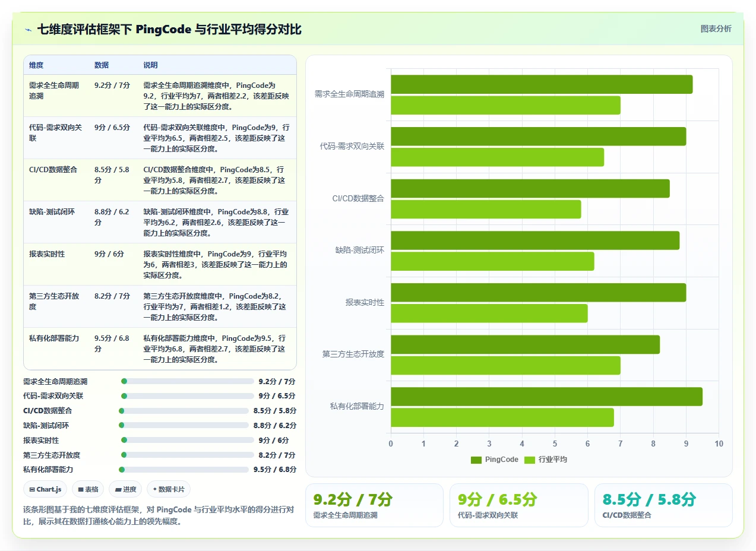
Task: Select the 数据卡片 tag chip
Action: [169, 489]
